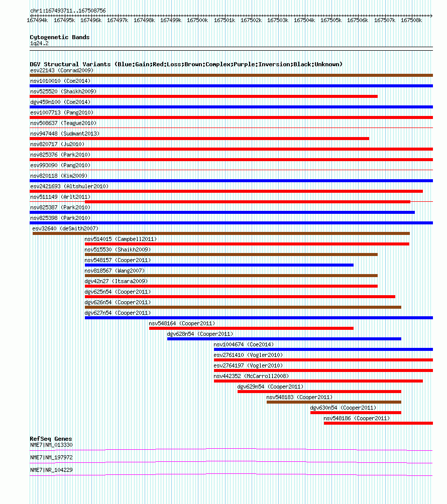Screen dimensions: 447x504
Task: Click the nsv820118 (Kim2009) label
Action: [x=59, y=176]
